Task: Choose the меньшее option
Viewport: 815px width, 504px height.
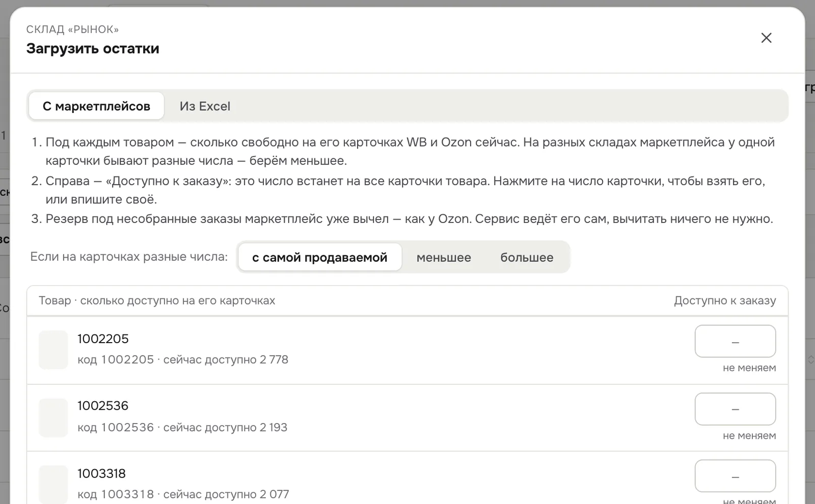Action: click(444, 257)
